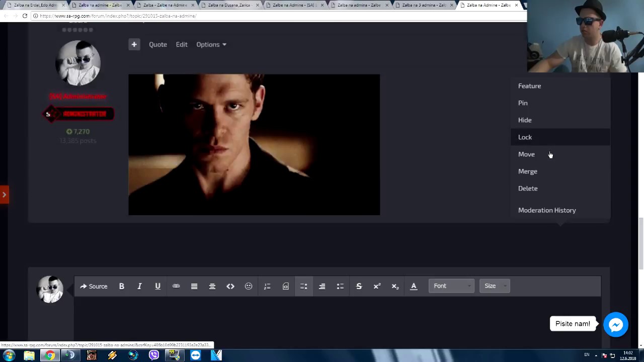The width and height of the screenshot is (644, 362).
Task: Open the emoji picker
Action: (x=249, y=286)
